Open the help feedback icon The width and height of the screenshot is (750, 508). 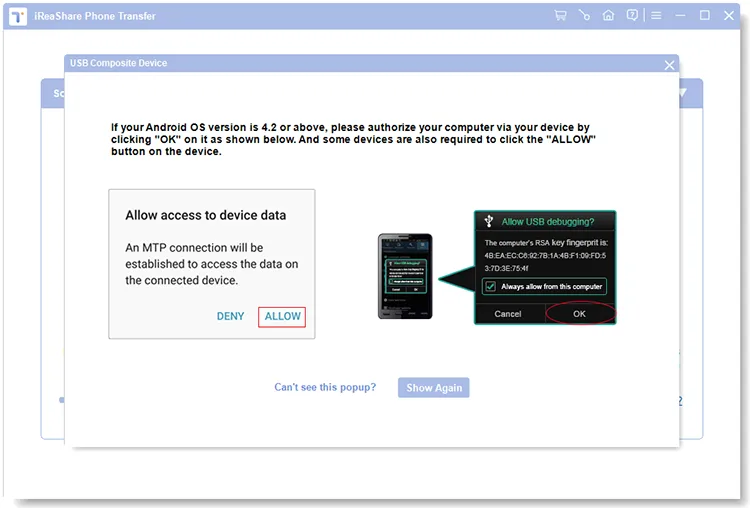tap(632, 15)
